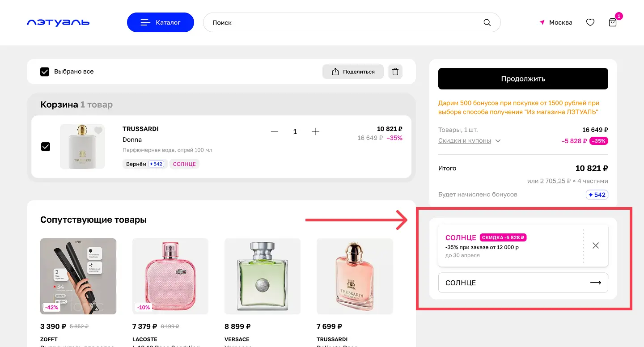
Task: Apply promo code with arrow icon
Action: tap(596, 283)
